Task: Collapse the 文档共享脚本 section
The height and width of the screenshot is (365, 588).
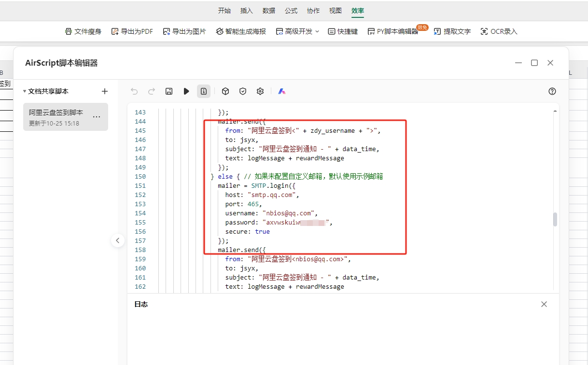Action: coord(25,91)
